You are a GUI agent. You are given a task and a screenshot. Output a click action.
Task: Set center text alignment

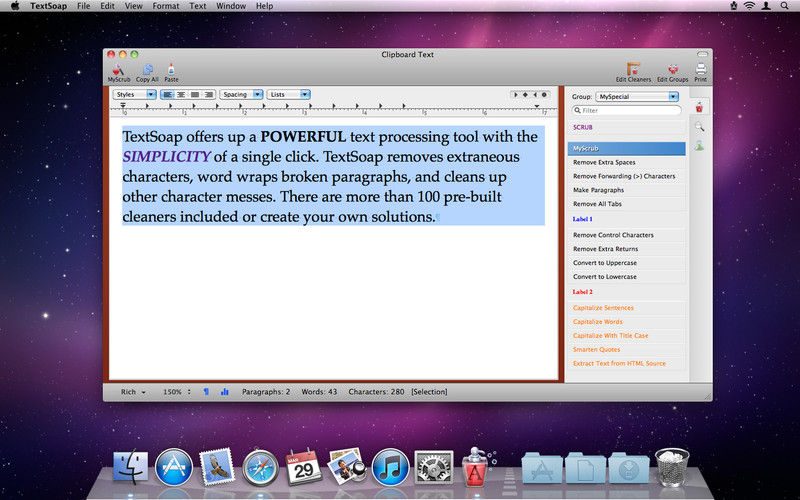[x=181, y=94]
